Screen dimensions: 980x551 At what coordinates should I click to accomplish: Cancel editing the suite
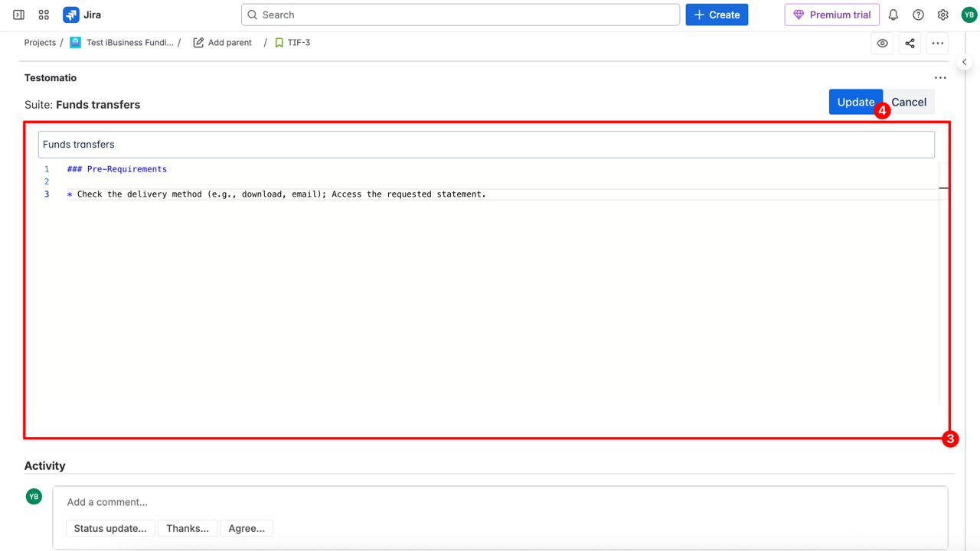(909, 102)
